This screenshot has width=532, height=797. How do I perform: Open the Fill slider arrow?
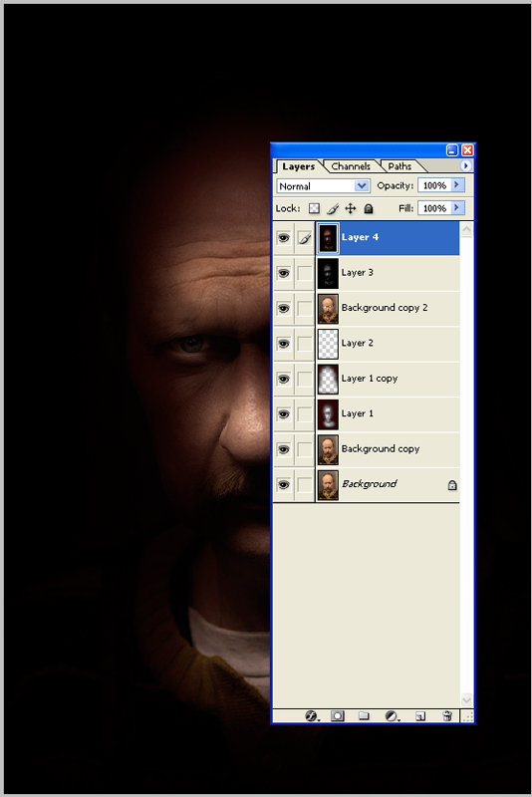pyautogui.click(x=457, y=208)
